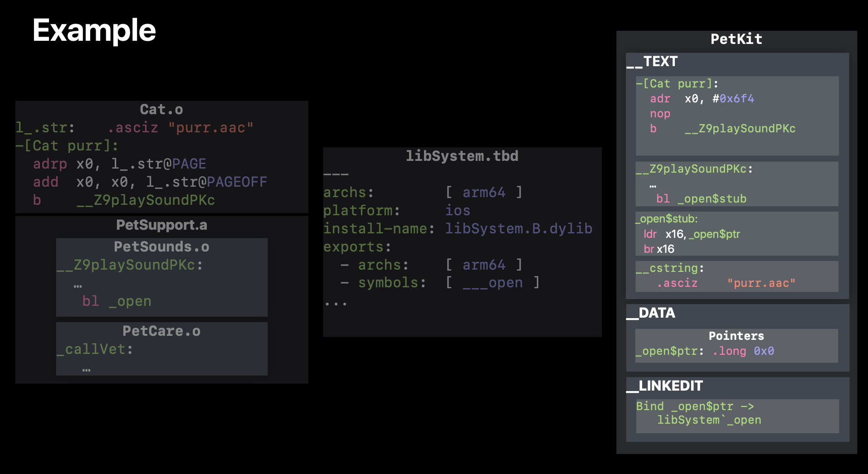Click the 'add x0, x0, l_.str@PAGEOFF' line
Screen dimensions: 868x474
[150, 182]
